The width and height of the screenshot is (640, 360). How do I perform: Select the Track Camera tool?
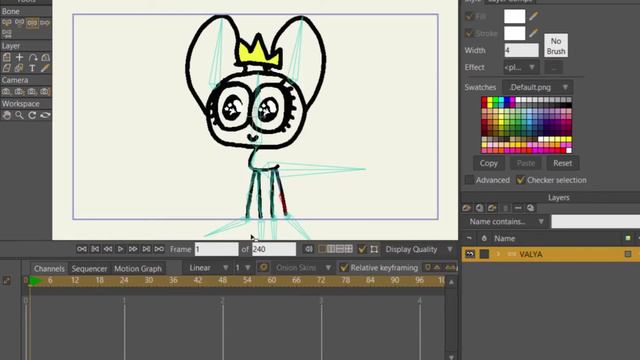point(7,91)
